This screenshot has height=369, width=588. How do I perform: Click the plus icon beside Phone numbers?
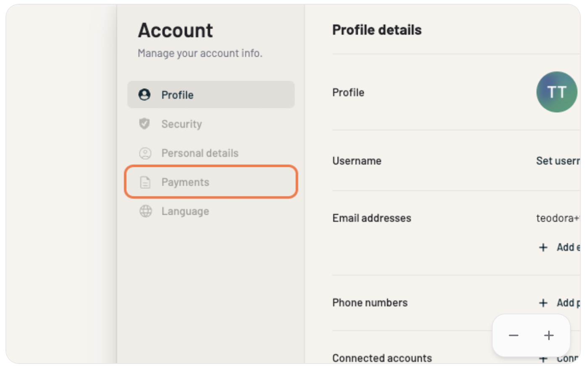(543, 303)
